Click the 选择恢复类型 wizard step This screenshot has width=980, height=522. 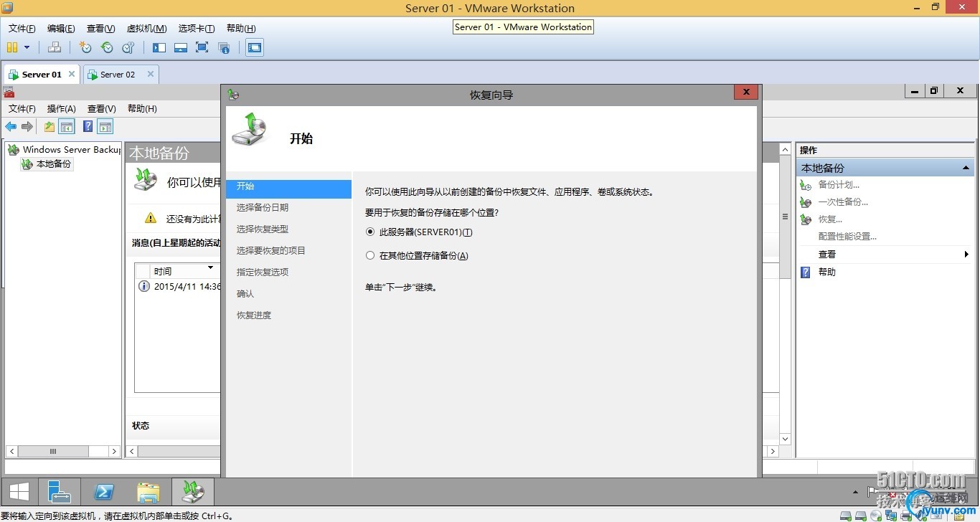coord(263,229)
